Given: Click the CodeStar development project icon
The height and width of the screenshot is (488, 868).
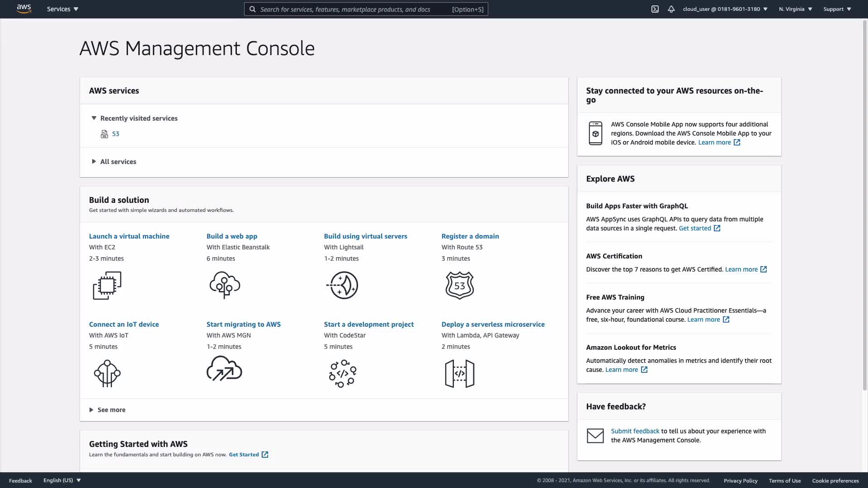Looking at the screenshot, I should click(x=342, y=373).
